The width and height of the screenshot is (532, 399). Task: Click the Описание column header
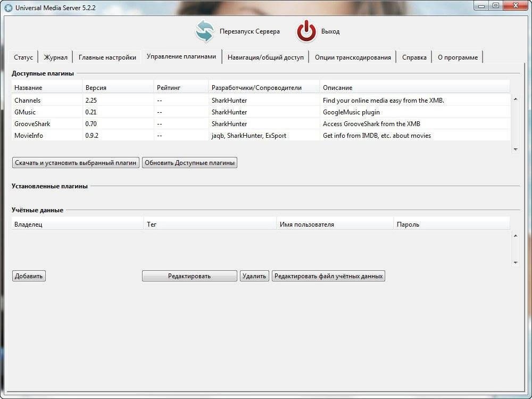[415, 88]
